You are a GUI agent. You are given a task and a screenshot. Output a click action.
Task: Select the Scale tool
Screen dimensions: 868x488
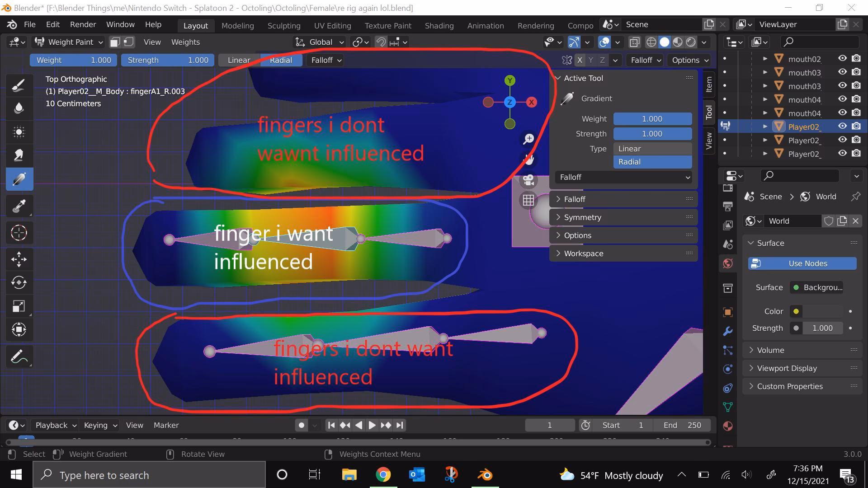[x=19, y=306]
